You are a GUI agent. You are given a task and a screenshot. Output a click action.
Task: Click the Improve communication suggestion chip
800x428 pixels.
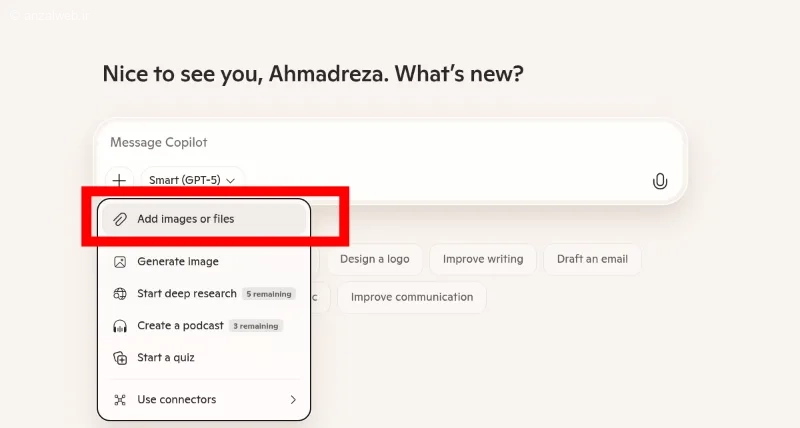[x=412, y=297]
